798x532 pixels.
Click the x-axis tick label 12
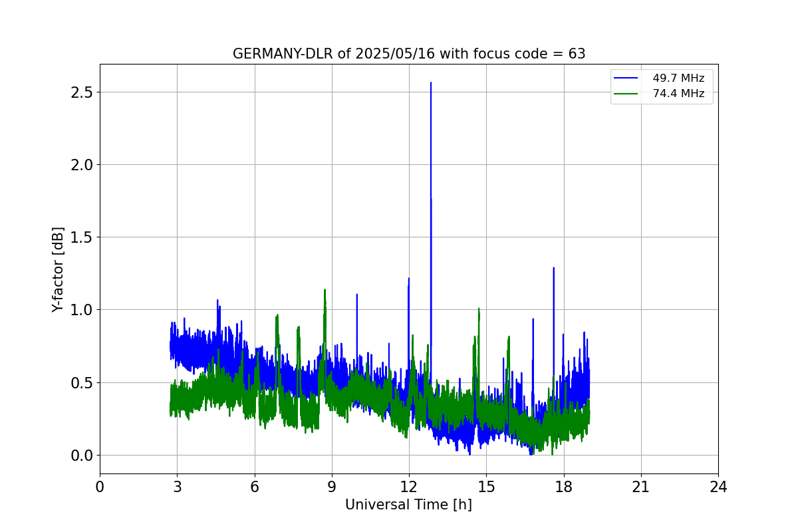[409, 487]
